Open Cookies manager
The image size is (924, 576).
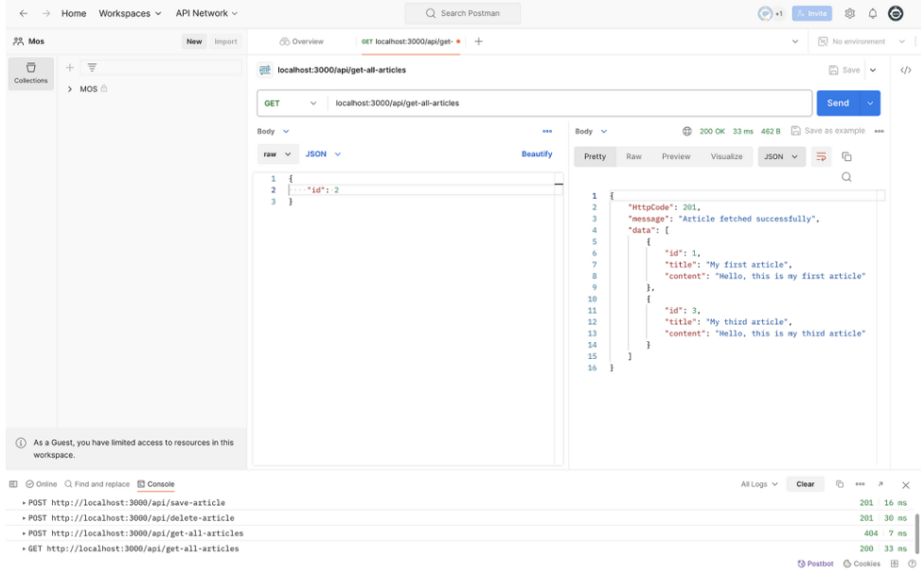pyautogui.click(x=861, y=564)
